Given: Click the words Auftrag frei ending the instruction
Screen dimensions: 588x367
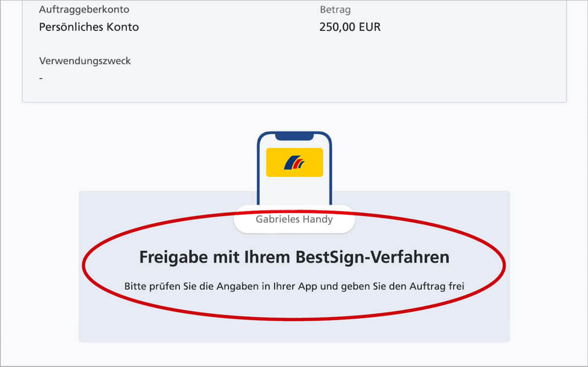Looking at the screenshot, I should pos(437,286).
